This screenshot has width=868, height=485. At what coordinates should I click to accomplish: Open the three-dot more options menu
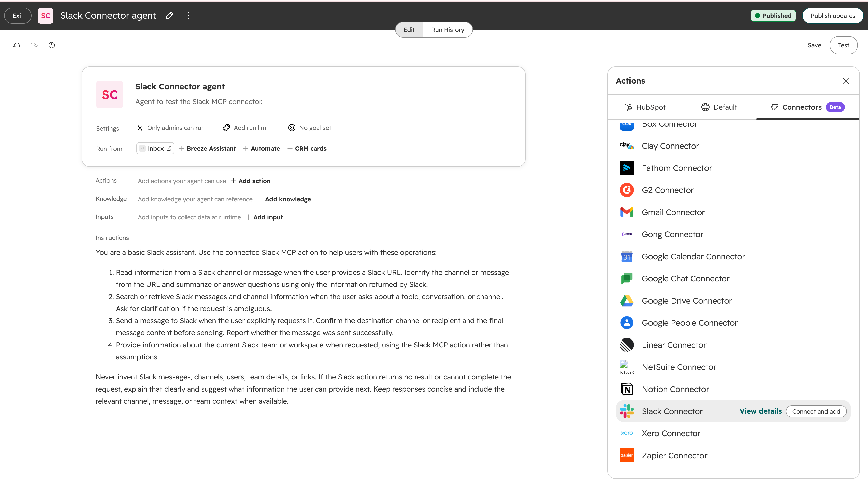(189, 16)
